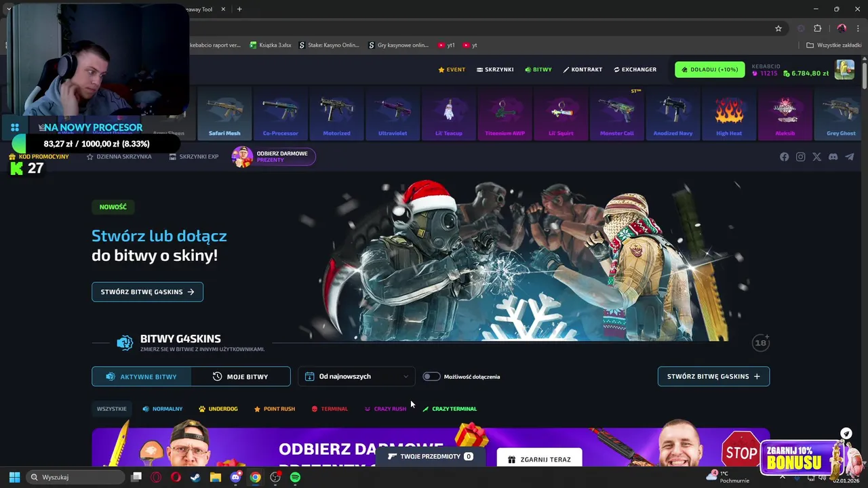
Task: Open the Skrzynki menu item
Action: tap(495, 69)
